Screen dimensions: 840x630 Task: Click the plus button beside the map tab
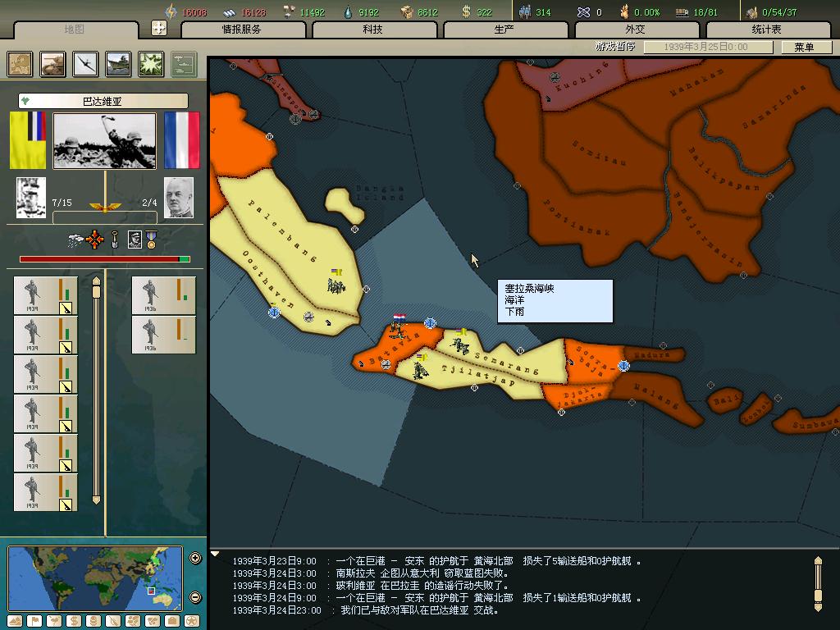pyautogui.click(x=158, y=28)
